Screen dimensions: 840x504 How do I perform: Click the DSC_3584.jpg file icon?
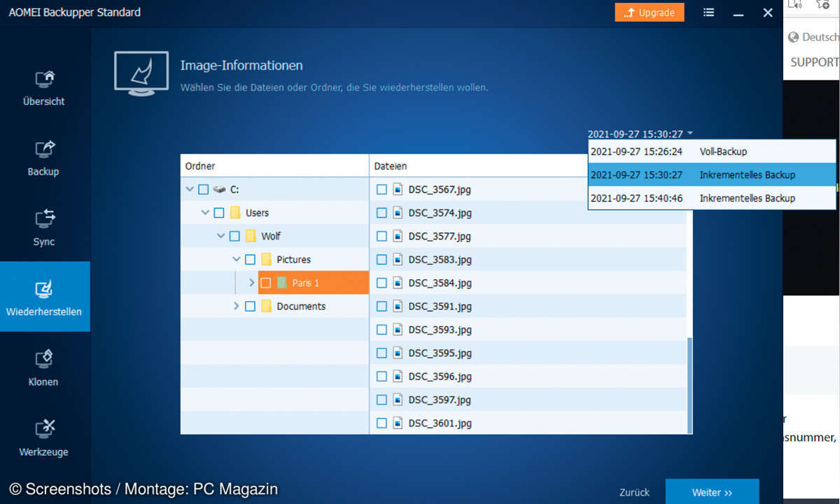coord(398,283)
